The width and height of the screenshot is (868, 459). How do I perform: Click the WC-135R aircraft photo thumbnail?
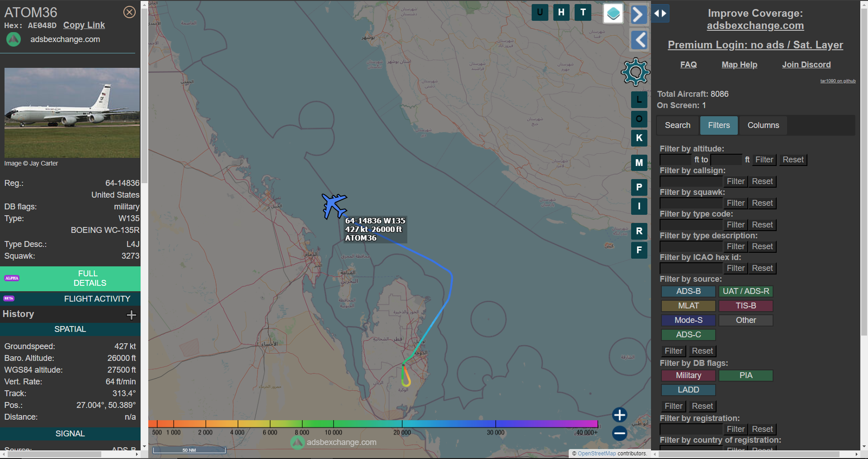72,113
